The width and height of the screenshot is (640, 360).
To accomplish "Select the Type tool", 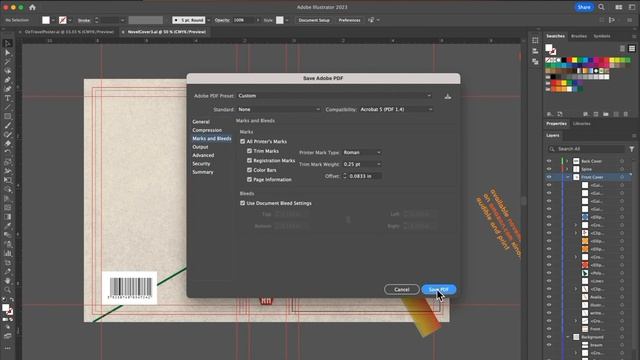I will point(7,98).
